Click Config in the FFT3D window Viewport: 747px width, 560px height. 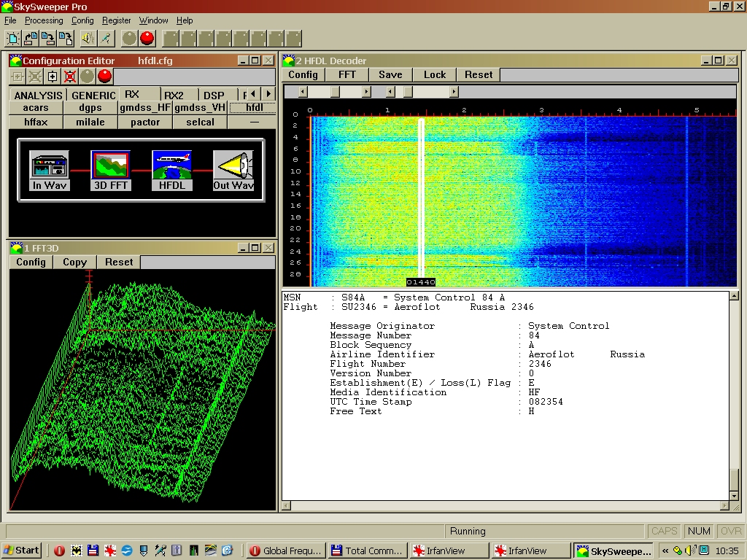click(x=31, y=262)
